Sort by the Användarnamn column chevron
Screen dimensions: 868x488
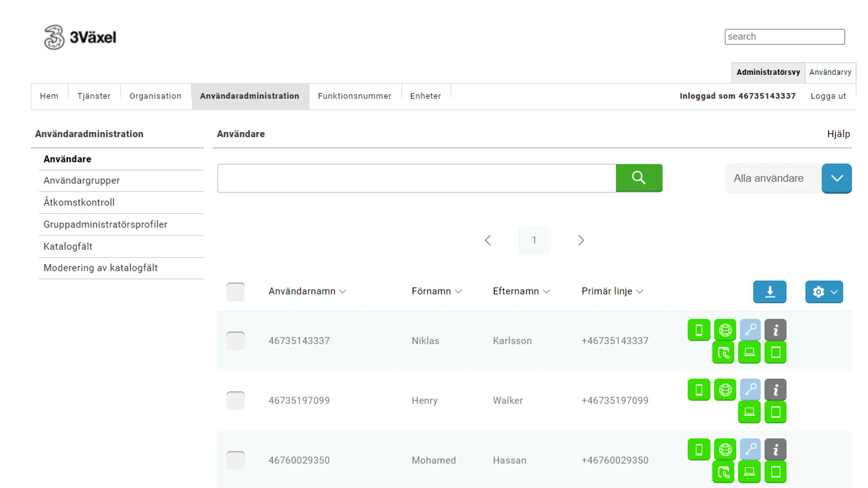343,292
